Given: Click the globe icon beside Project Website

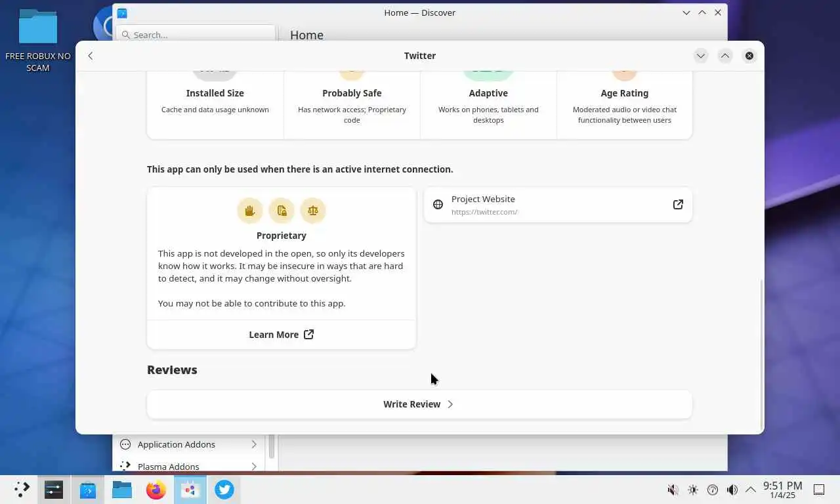Looking at the screenshot, I should point(438,205).
